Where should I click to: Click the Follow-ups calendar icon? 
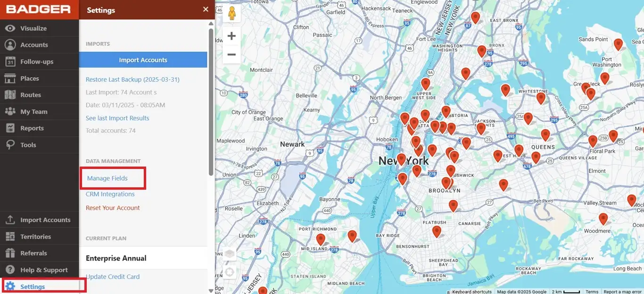10,62
